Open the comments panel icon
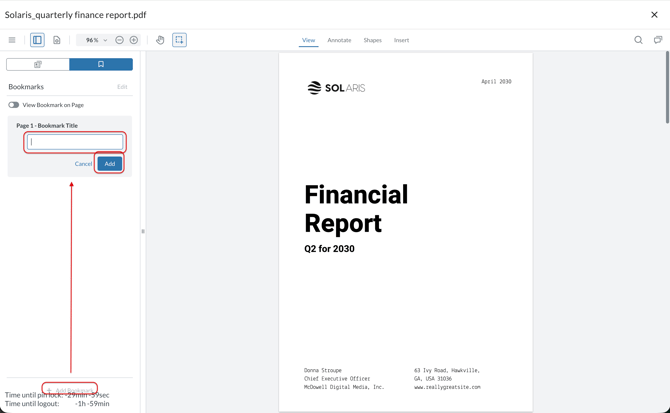This screenshot has height=413, width=670. point(657,40)
